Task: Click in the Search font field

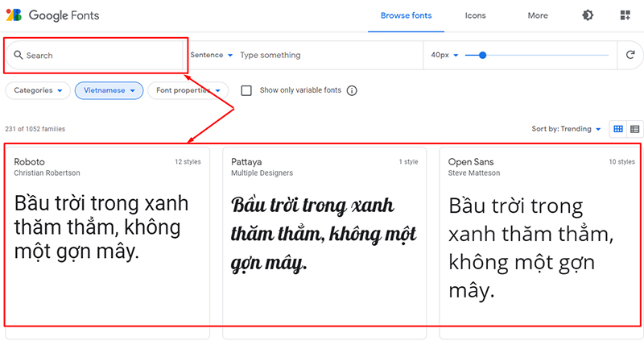Action: pos(94,55)
